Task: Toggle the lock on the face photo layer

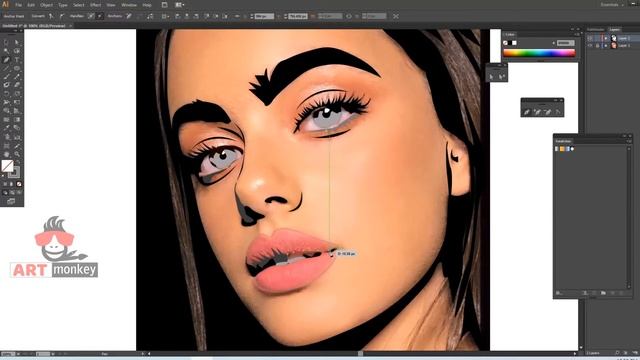Action: pyautogui.click(x=597, y=46)
